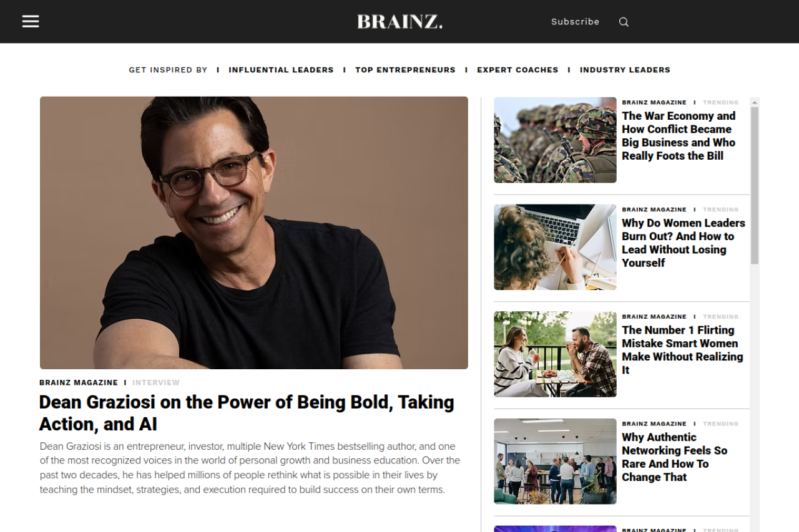Open the Top Entrepreneurs category
Viewport: 799px width, 532px height.
405,70
